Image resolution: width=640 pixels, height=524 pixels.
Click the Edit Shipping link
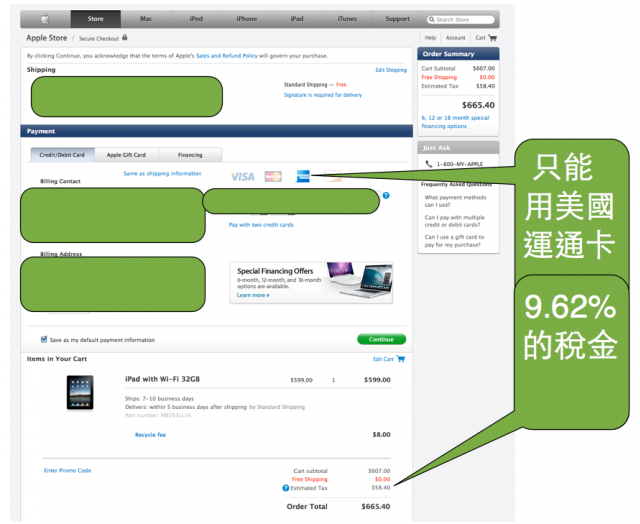[x=391, y=70]
